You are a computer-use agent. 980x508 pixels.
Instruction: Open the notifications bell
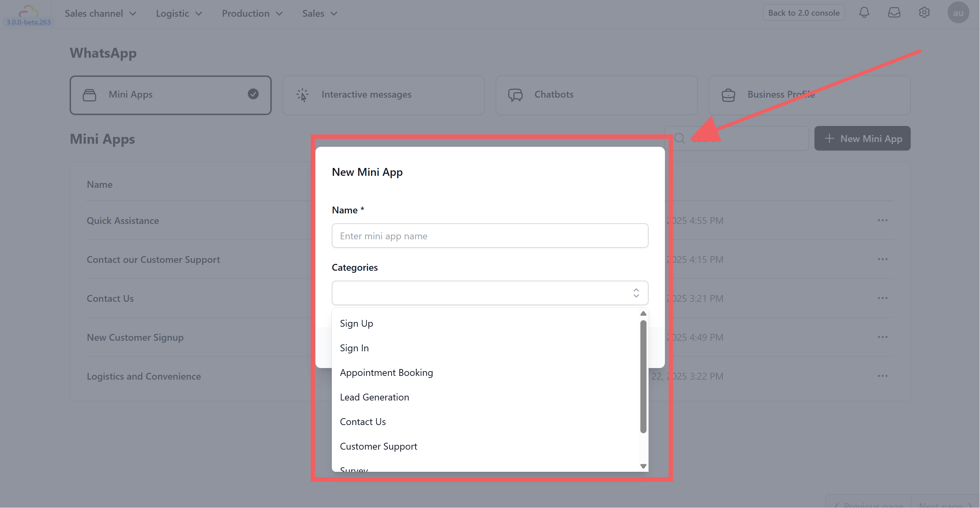coord(864,13)
